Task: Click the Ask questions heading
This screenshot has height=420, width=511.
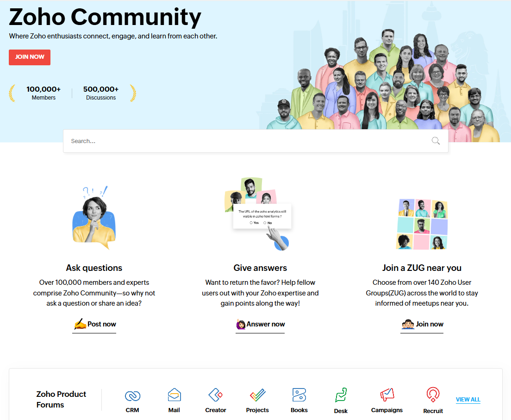Action: (94, 268)
